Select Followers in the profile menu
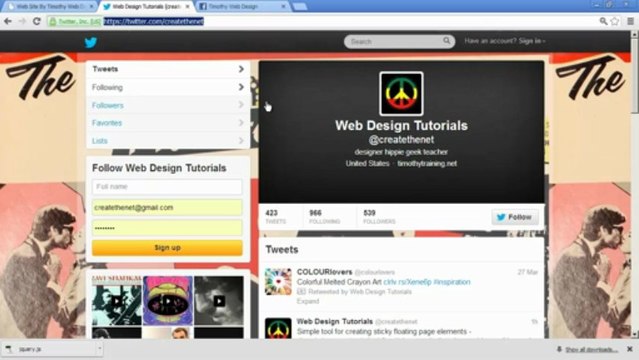Screen dimensions: 639x360 tap(168, 105)
